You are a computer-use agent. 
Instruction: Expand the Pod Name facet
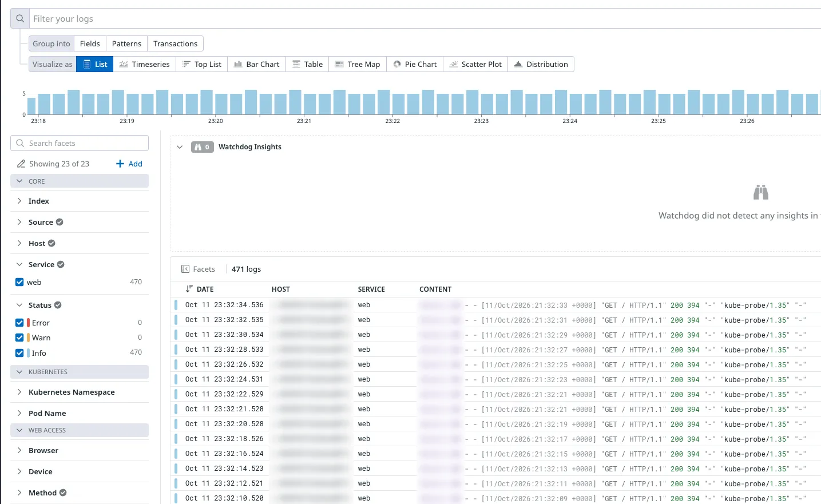click(x=19, y=413)
